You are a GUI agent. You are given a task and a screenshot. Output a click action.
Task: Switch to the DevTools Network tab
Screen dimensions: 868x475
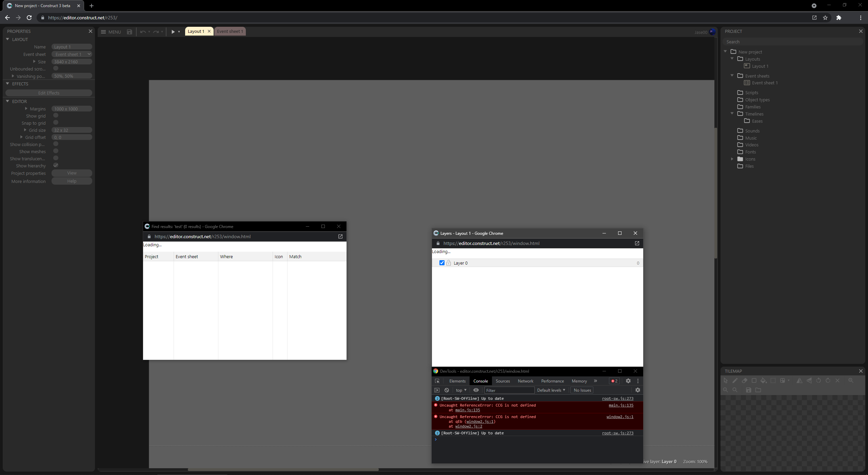point(525,381)
